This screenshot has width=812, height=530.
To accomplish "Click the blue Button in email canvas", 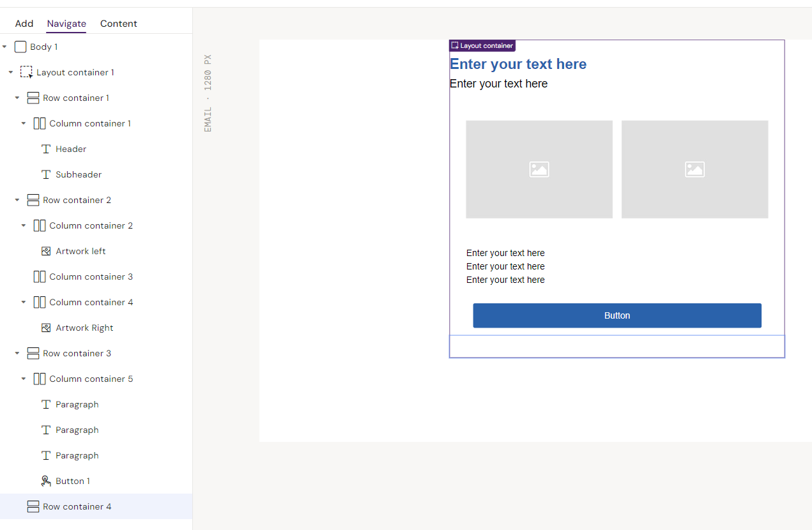I will point(617,315).
